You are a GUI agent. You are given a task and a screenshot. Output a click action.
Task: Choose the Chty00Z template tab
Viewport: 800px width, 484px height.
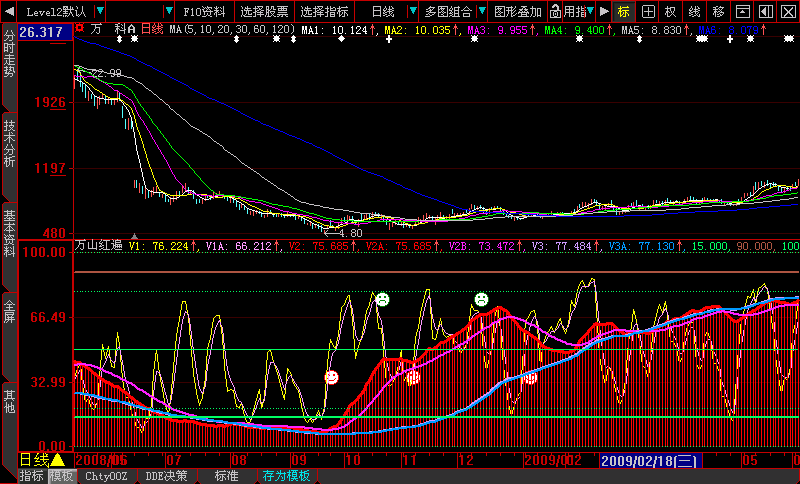(106, 476)
